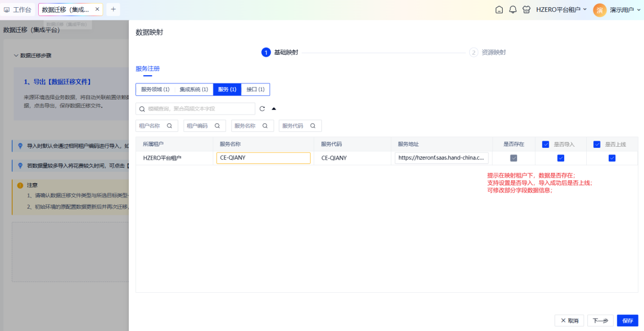Click 租户名称 filter field
Screen dimensions: 644x331
(x=157, y=126)
